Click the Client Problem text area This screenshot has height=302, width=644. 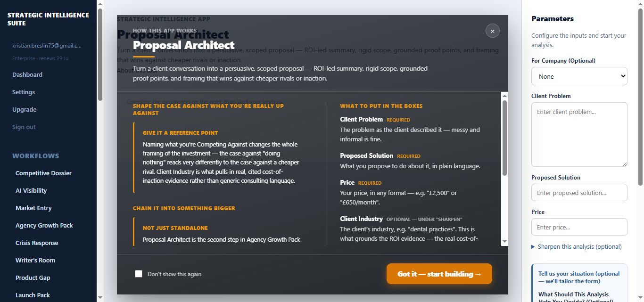579,135
